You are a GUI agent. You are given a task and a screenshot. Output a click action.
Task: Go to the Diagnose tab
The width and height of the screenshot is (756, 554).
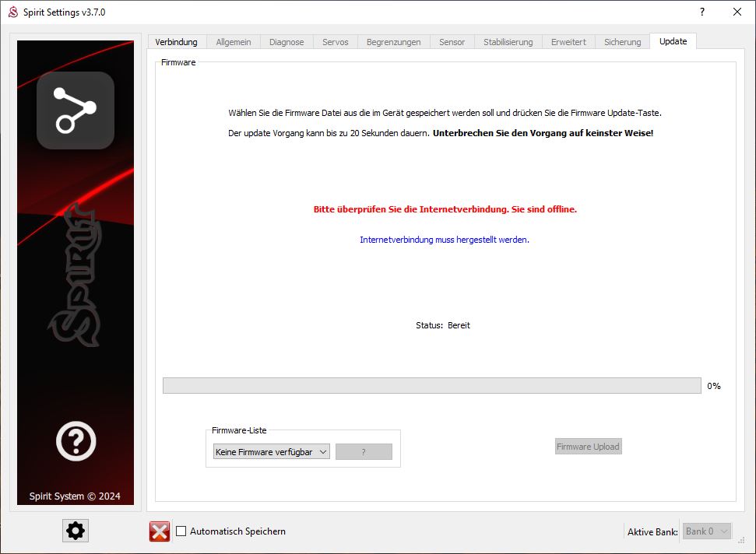pos(287,42)
